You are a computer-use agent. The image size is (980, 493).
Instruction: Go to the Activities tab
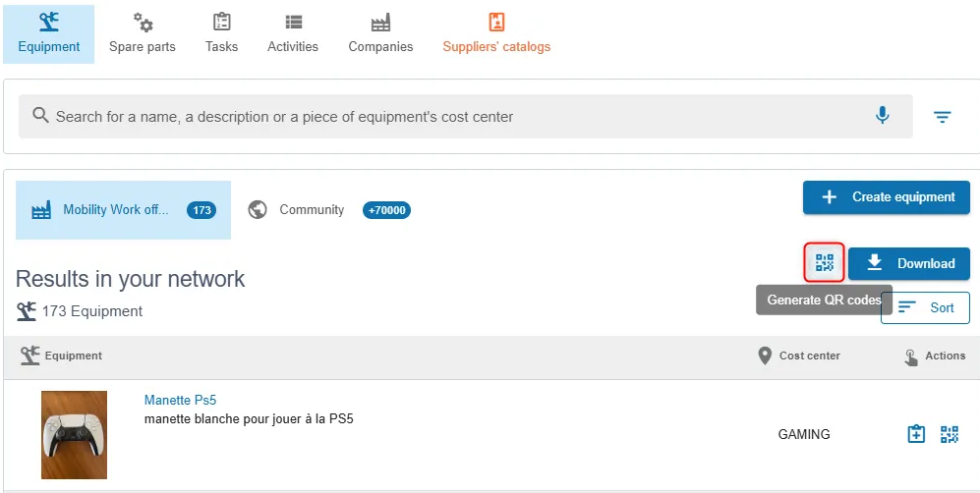(293, 34)
